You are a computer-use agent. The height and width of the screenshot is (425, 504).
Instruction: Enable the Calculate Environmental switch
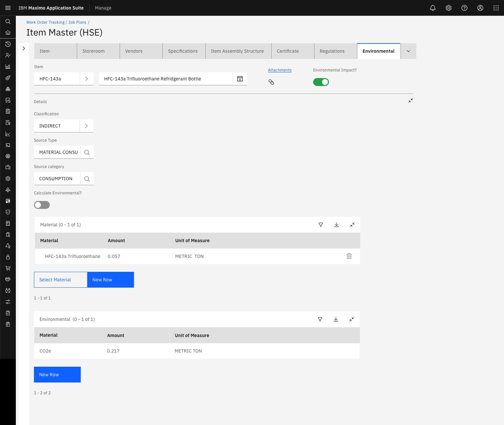pyautogui.click(x=42, y=205)
